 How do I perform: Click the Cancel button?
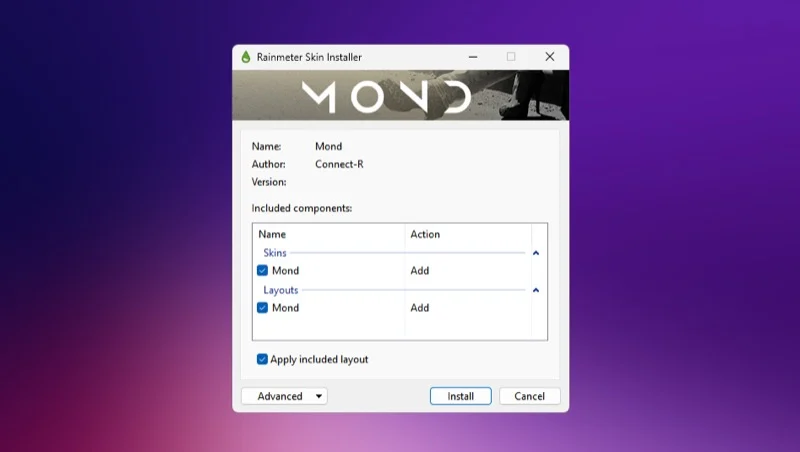pyautogui.click(x=530, y=396)
